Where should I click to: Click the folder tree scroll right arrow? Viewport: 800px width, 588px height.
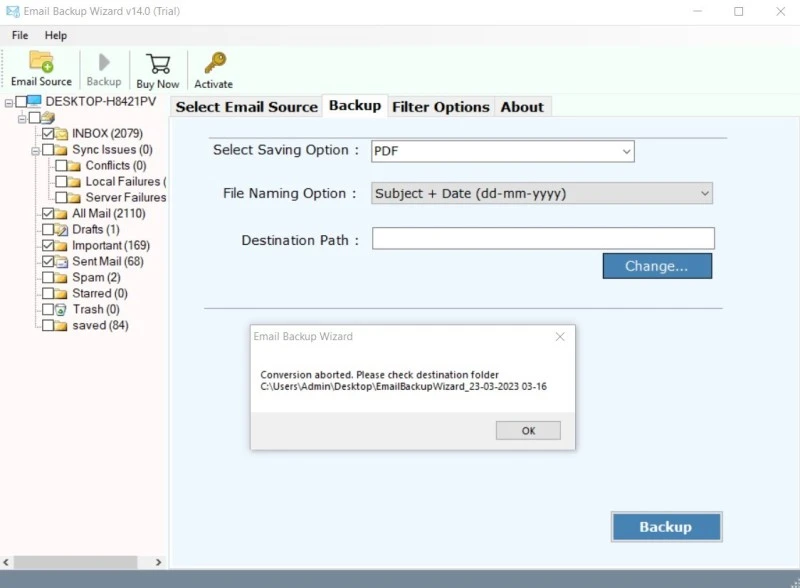click(159, 562)
